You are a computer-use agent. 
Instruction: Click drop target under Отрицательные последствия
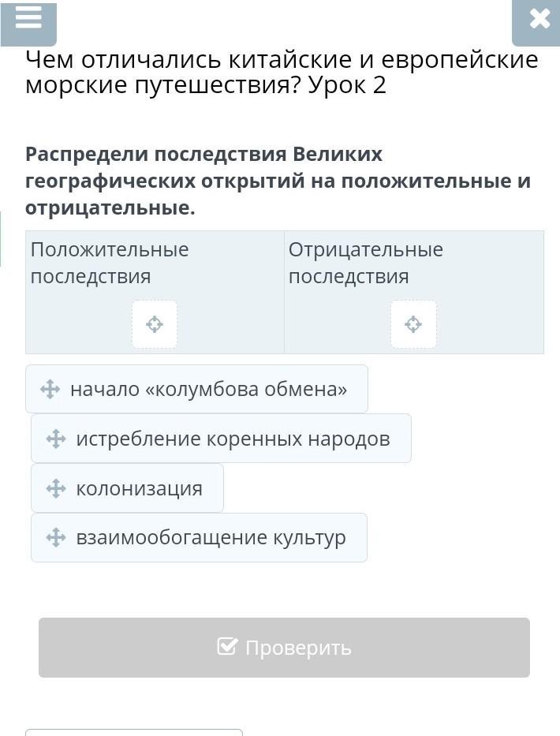[413, 324]
